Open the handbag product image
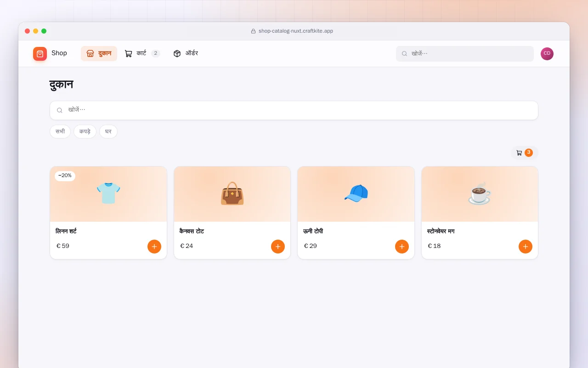The image size is (588, 368). pos(232,194)
